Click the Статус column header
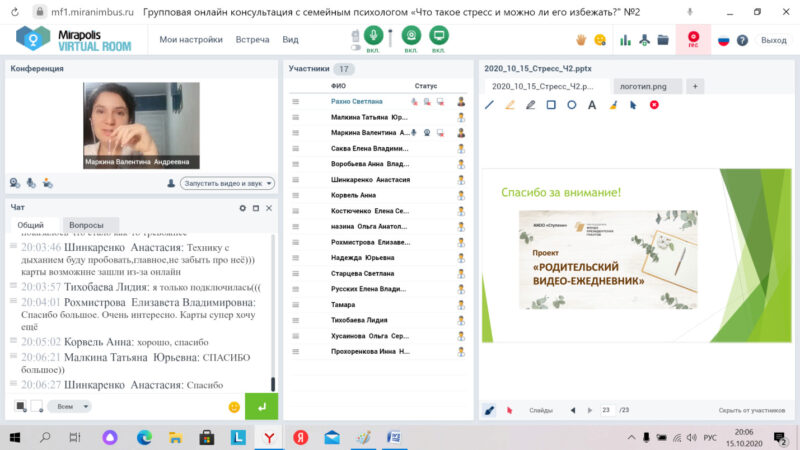The width and height of the screenshot is (800, 450). [x=426, y=86]
